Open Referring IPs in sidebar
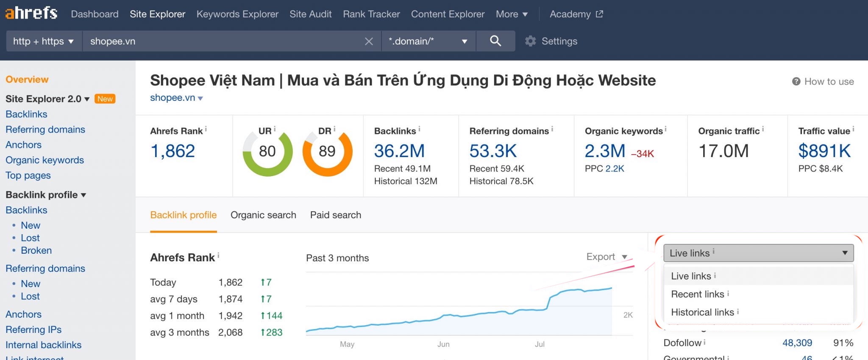Viewport: 868px width, 360px height. click(33, 330)
